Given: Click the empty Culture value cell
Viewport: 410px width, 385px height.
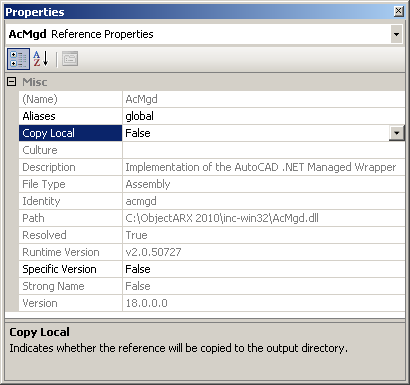Looking at the screenshot, I should 264,150.
